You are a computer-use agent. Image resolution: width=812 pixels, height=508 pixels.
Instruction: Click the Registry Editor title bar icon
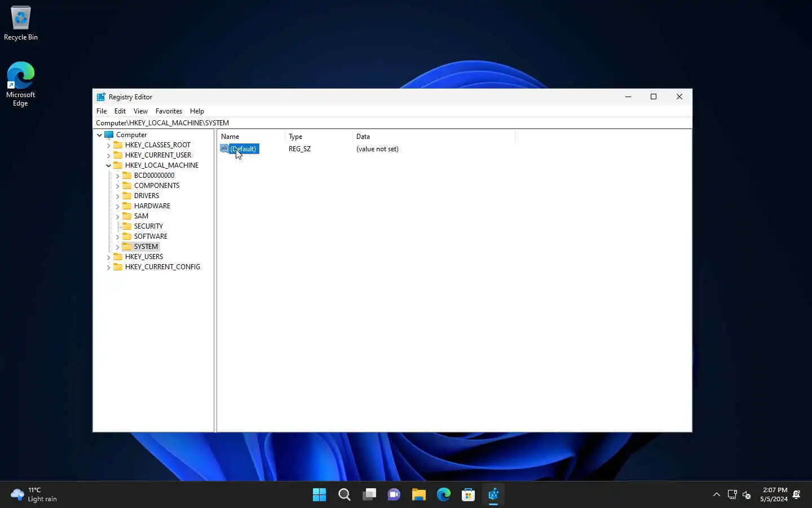click(101, 97)
